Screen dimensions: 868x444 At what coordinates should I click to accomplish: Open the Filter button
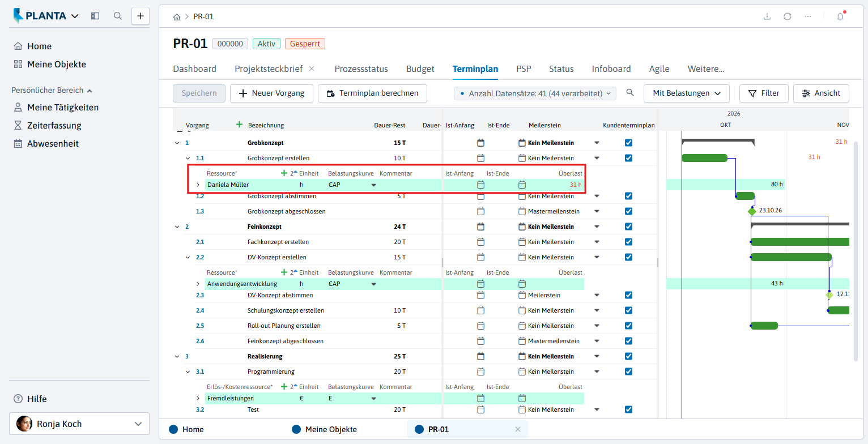[x=764, y=93]
